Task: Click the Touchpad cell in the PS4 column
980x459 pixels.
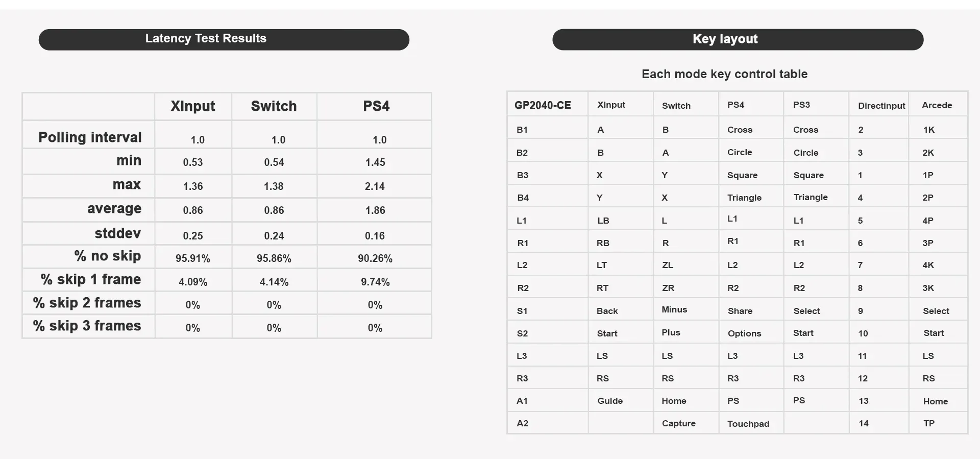Action: (x=748, y=424)
